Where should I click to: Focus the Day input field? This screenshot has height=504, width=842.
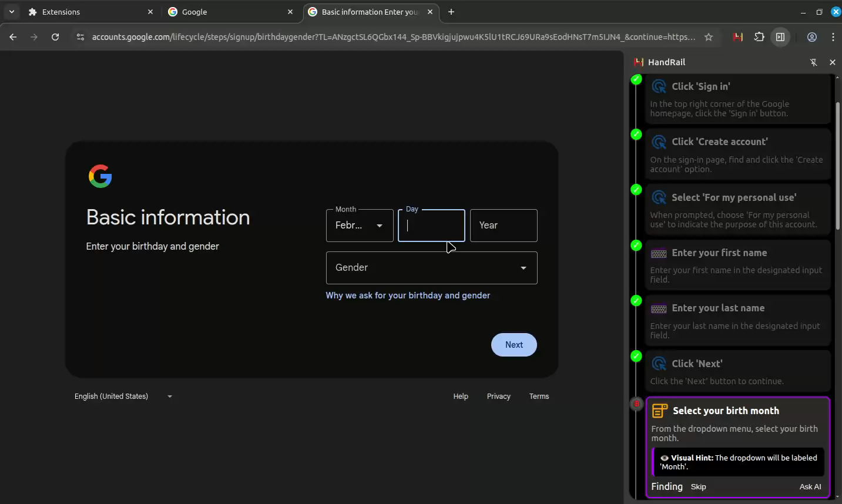(432, 226)
